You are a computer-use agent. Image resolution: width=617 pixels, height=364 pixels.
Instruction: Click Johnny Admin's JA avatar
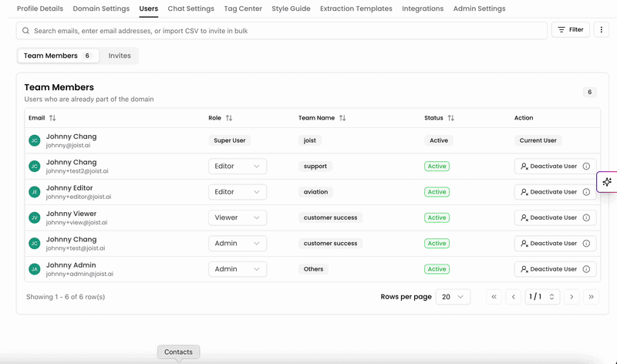(35, 269)
